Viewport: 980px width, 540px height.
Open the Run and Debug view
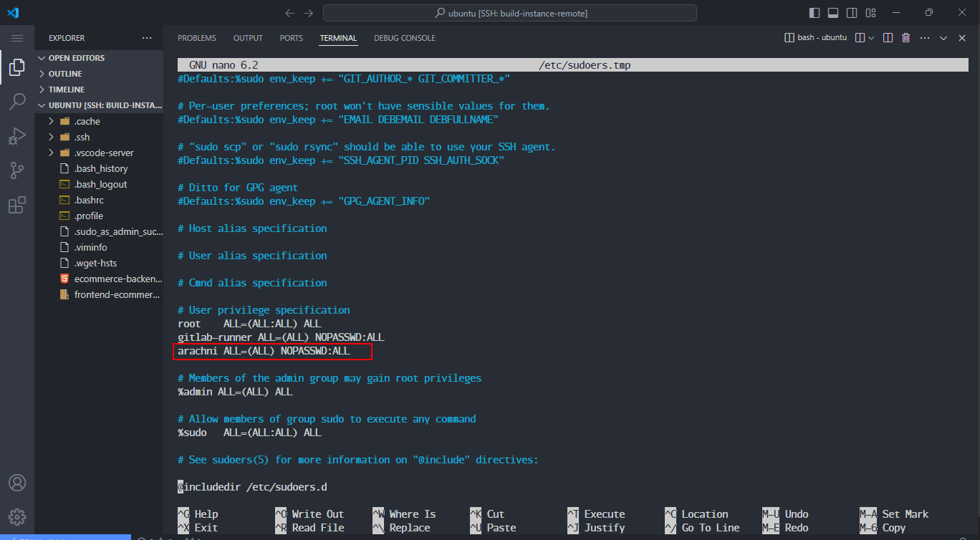click(17, 136)
